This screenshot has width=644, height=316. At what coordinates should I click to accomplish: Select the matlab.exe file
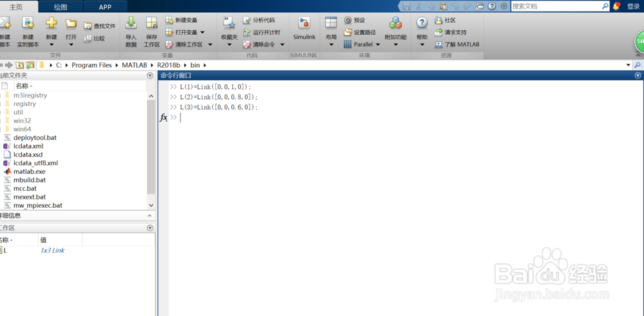[29, 172]
